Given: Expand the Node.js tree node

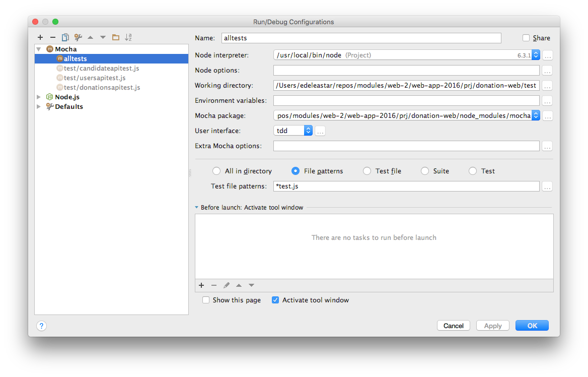Looking at the screenshot, I should tap(39, 97).
